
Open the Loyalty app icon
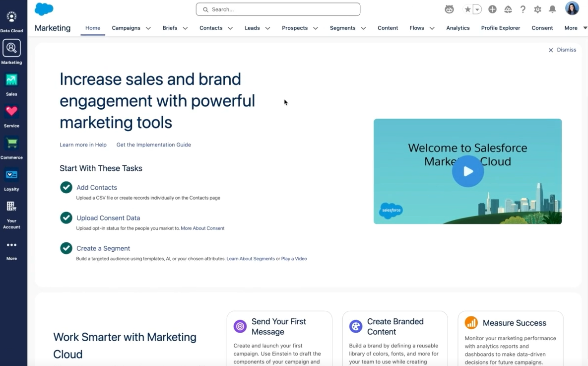coord(11,175)
